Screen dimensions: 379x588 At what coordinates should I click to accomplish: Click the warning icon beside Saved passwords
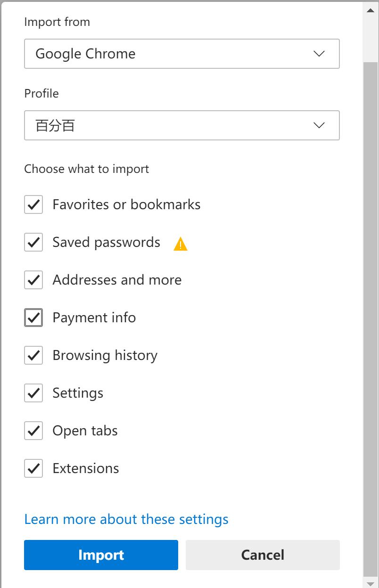click(181, 243)
